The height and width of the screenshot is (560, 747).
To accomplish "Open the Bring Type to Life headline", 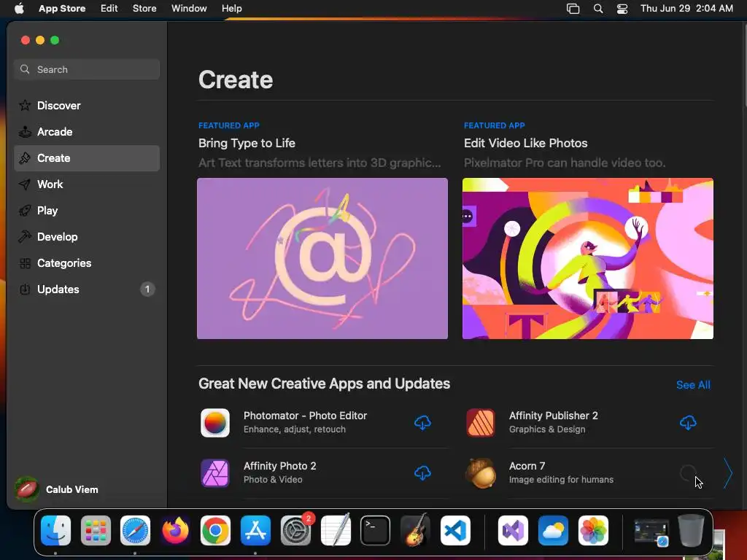I will click(x=247, y=144).
